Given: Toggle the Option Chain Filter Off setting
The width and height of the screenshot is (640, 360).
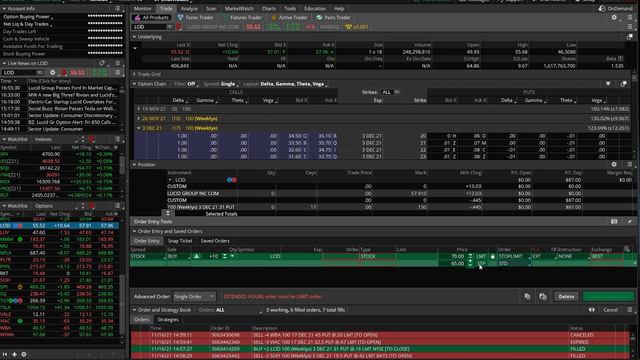Looking at the screenshot, I should point(186,84).
